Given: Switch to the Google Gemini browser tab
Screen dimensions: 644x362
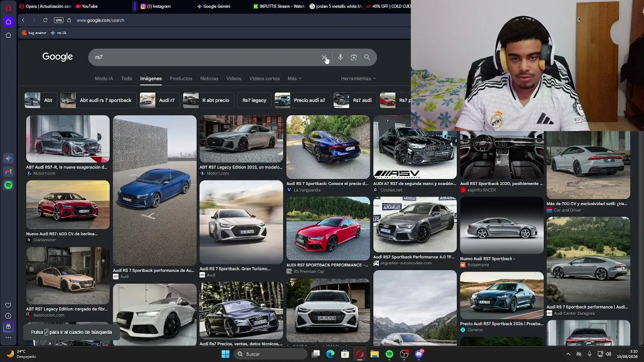Looking at the screenshot, I should coord(216,6).
